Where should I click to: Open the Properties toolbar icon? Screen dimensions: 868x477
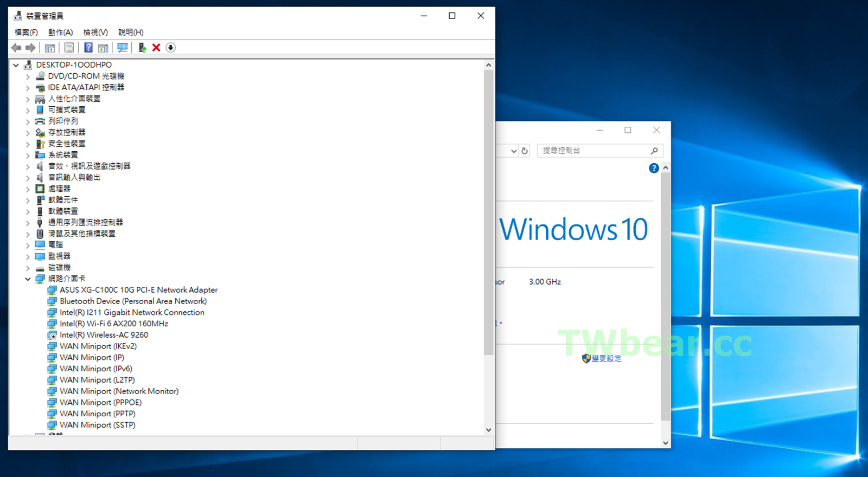pyautogui.click(x=69, y=48)
